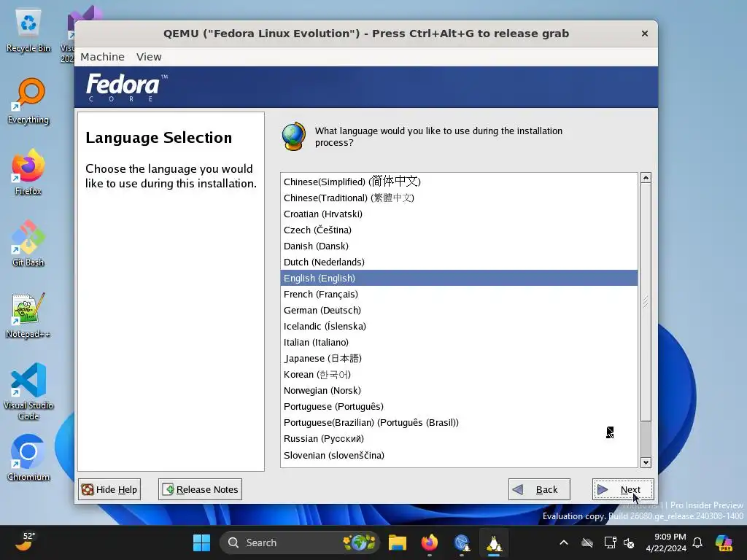Screen dimensions: 747x560
Task: Select German (Deutsch) language
Action: point(459,311)
